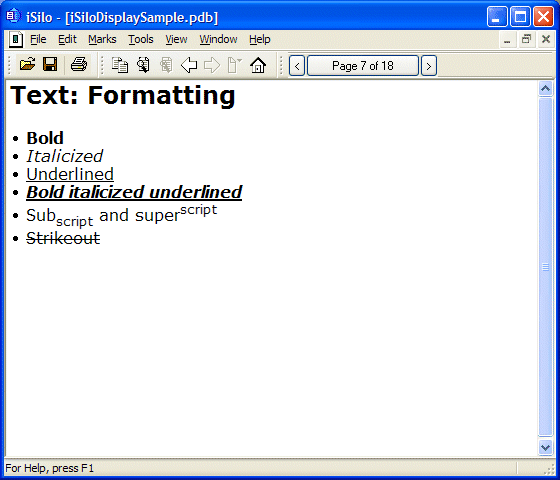Image resolution: width=560 pixels, height=480 pixels.
Task: Restore the inner document window
Action: tap(526, 39)
